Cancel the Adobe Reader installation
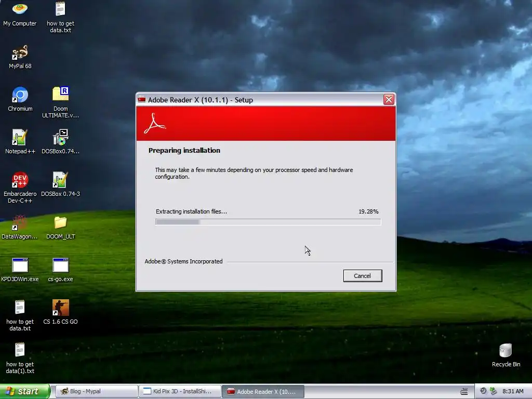The height and width of the screenshot is (399, 532). pos(362,276)
